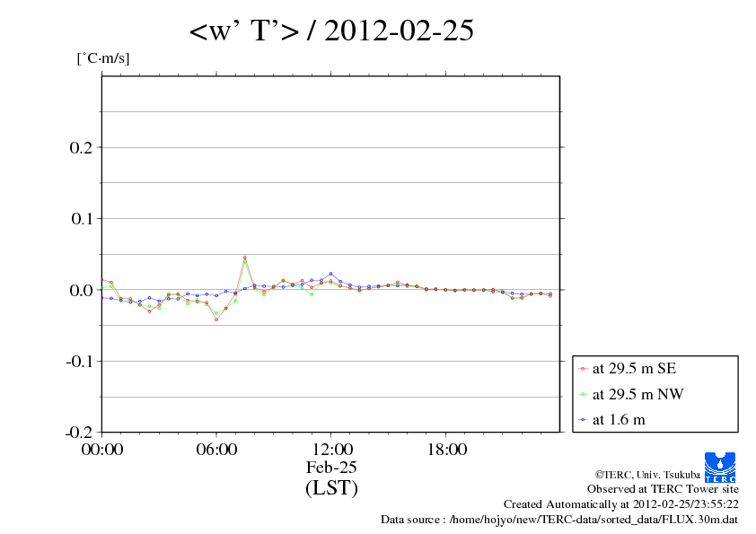
Task: Click the 0.2 y-axis tick label
Action: coord(82,147)
